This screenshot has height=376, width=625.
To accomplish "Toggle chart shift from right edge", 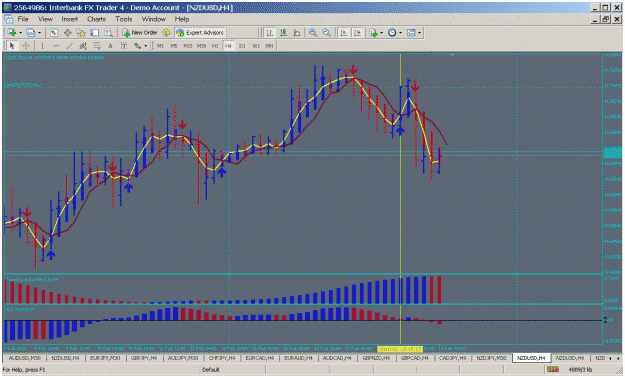I will pyautogui.click(x=357, y=33).
